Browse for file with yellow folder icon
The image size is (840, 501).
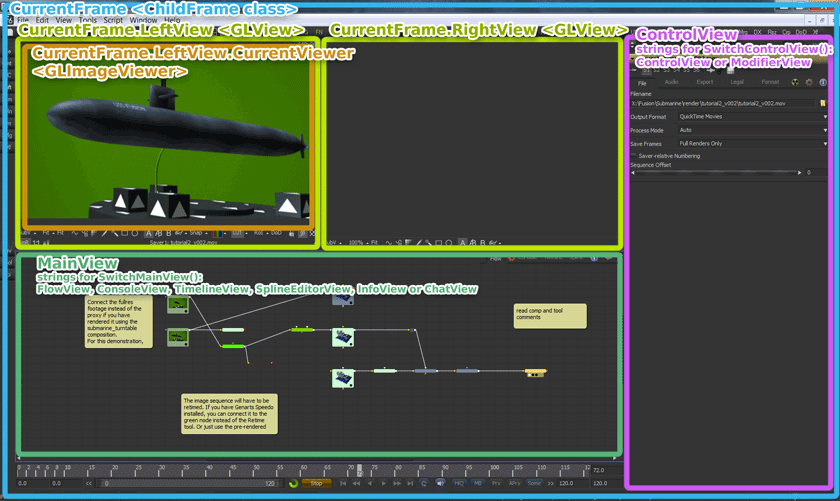[823, 103]
